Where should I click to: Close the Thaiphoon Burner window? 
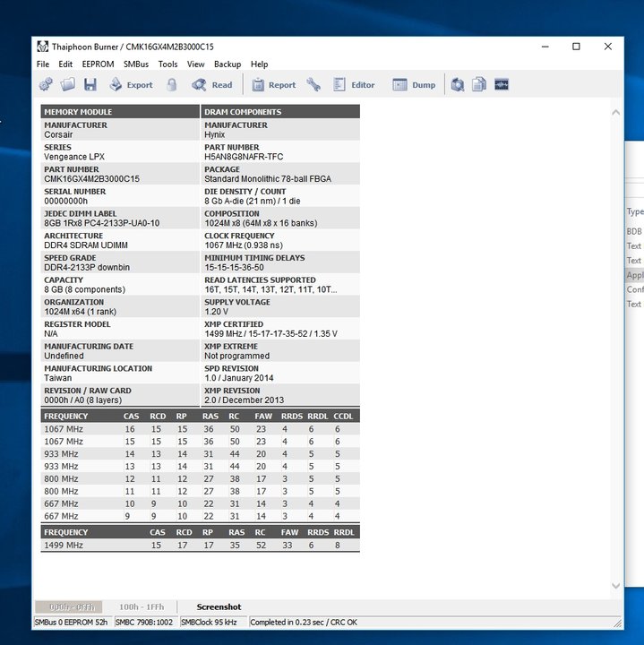[608, 47]
